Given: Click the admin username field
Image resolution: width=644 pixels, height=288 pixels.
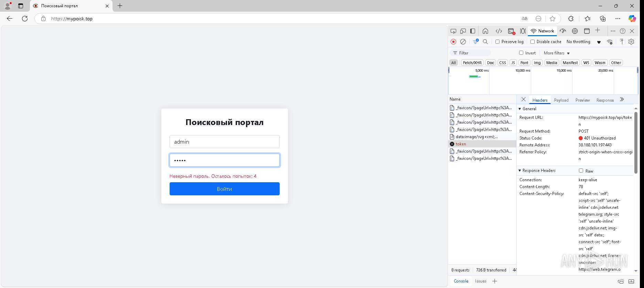Looking at the screenshot, I should click(x=224, y=142).
